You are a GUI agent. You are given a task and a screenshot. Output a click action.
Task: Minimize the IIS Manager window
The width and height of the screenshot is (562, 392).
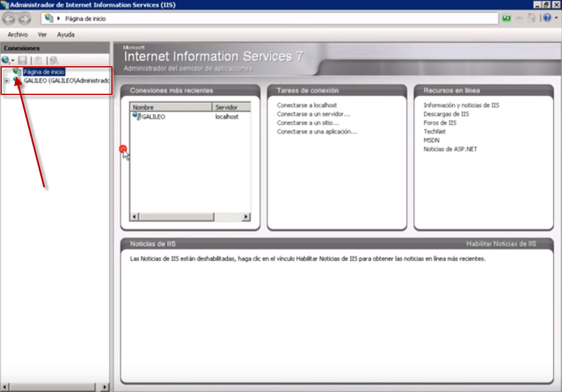[537, 5]
